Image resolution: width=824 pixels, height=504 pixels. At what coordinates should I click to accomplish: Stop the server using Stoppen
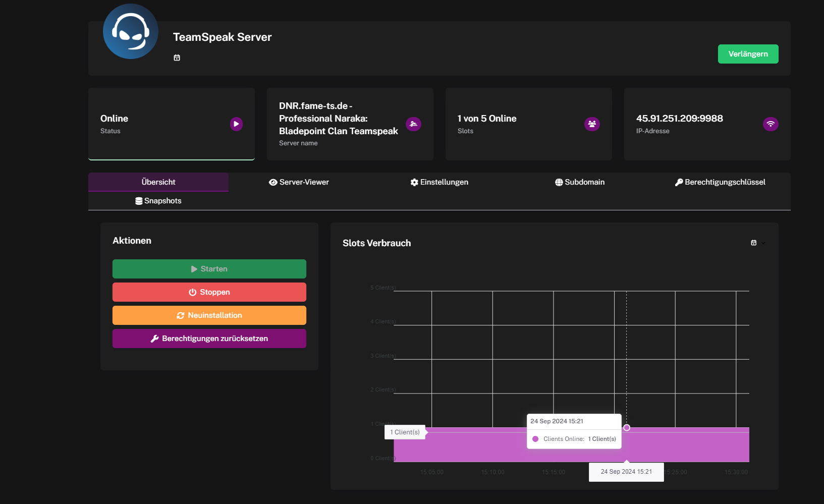click(209, 292)
